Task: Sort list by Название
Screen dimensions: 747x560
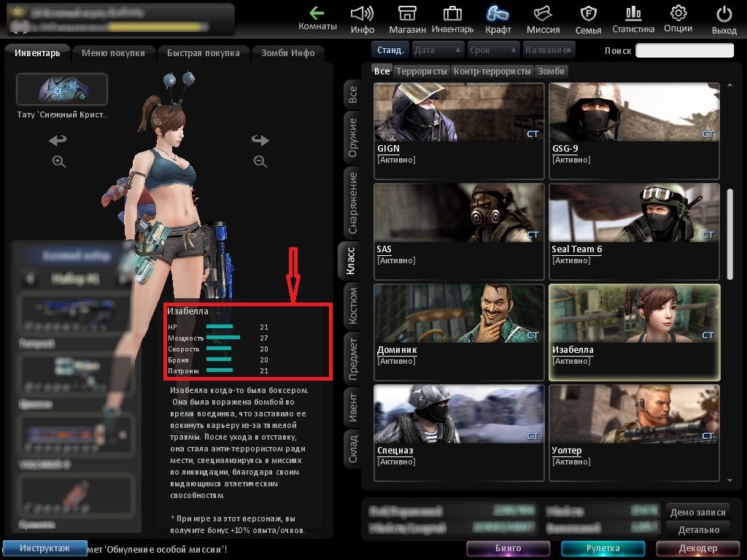Action: click(549, 50)
